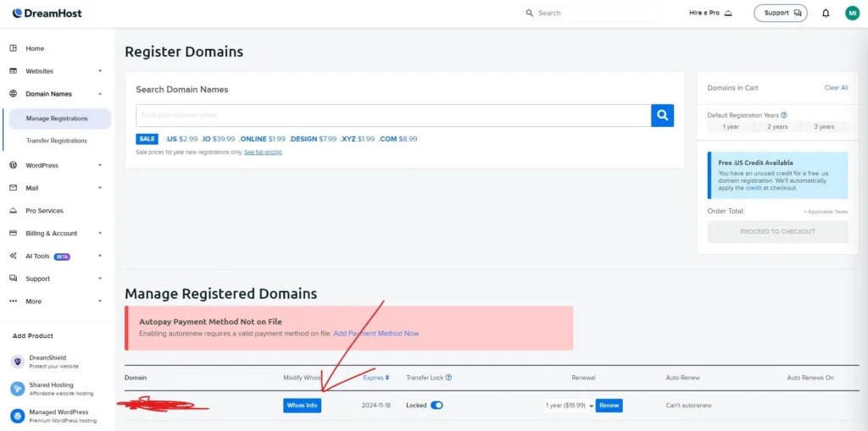This screenshot has width=868, height=431.
Task: Open the MI user avatar menu
Action: click(852, 14)
